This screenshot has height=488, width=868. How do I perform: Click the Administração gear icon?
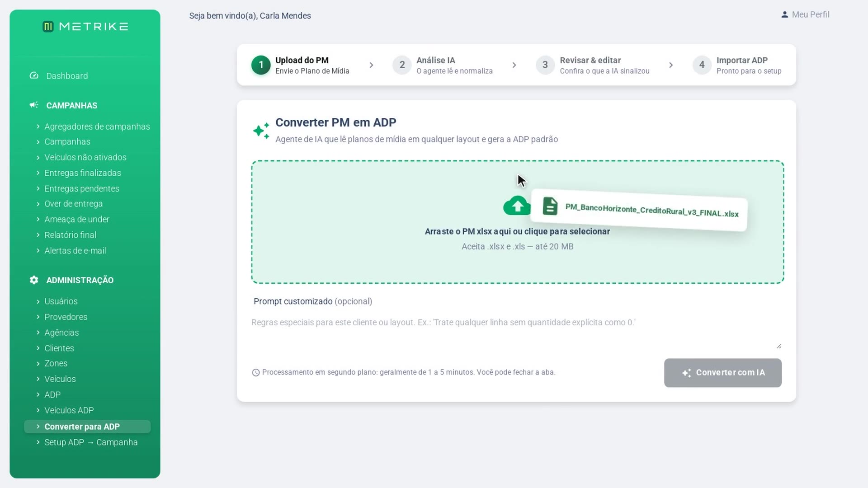[34, 280]
